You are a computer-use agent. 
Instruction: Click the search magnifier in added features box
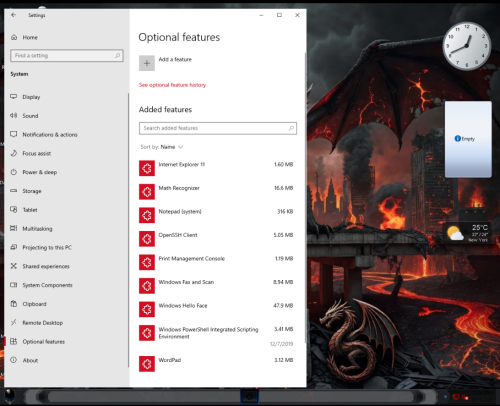(291, 128)
